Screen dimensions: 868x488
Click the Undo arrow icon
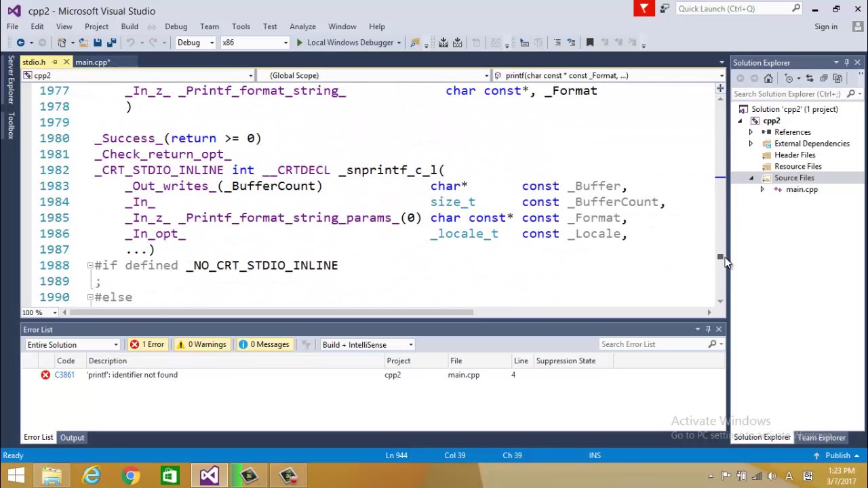point(130,43)
